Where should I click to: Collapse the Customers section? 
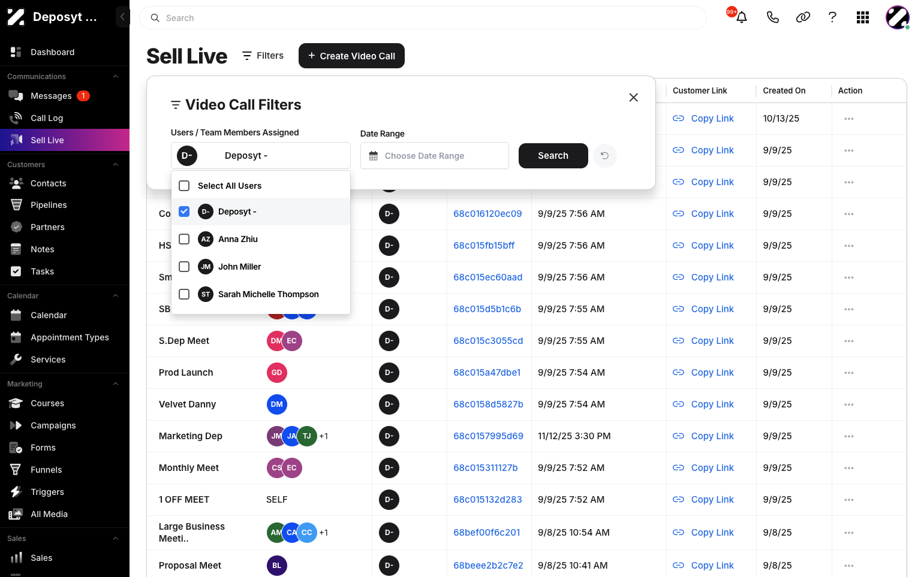click(x=116, y=165)
